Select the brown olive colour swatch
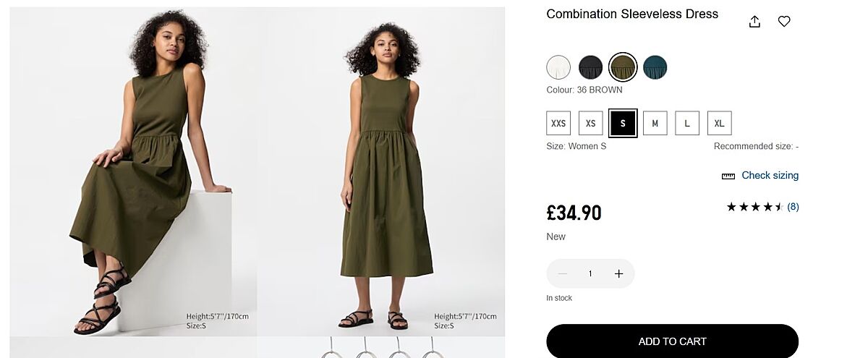Viewport: 868px width, 358px height. pyautogui.click(x=623, y=67)
